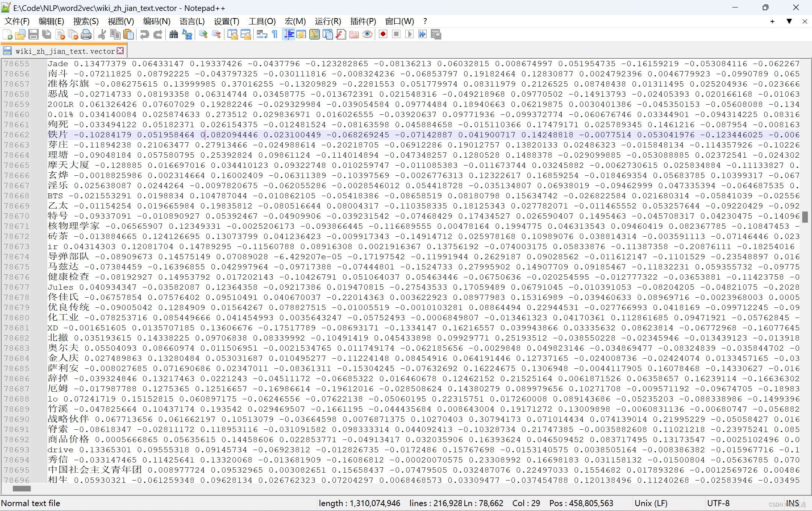
Task: Cut selection using scissors icon
Action: pyautogui.click(x=102, y=35)
